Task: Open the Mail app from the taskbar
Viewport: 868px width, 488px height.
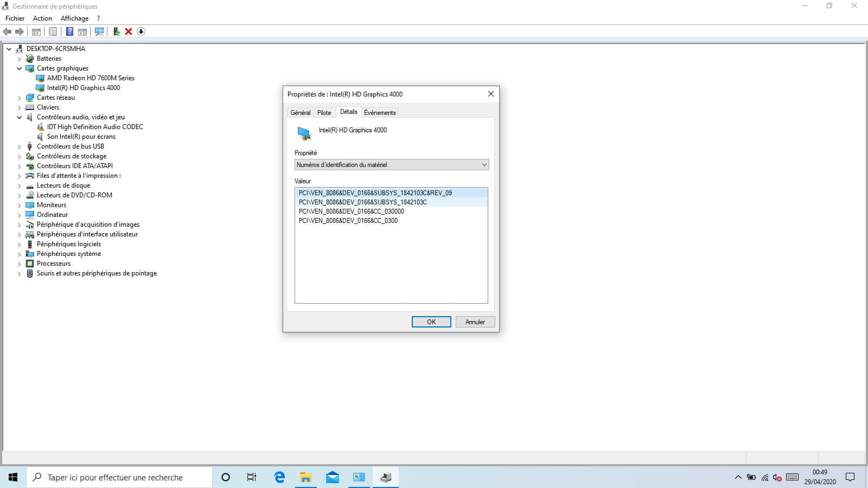Action: coord(333,477)
